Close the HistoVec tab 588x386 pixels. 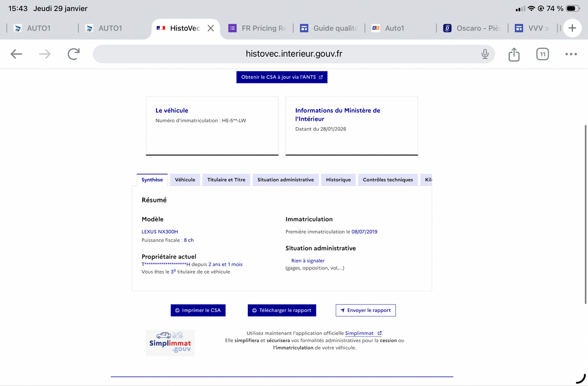(x=211, y=28)
